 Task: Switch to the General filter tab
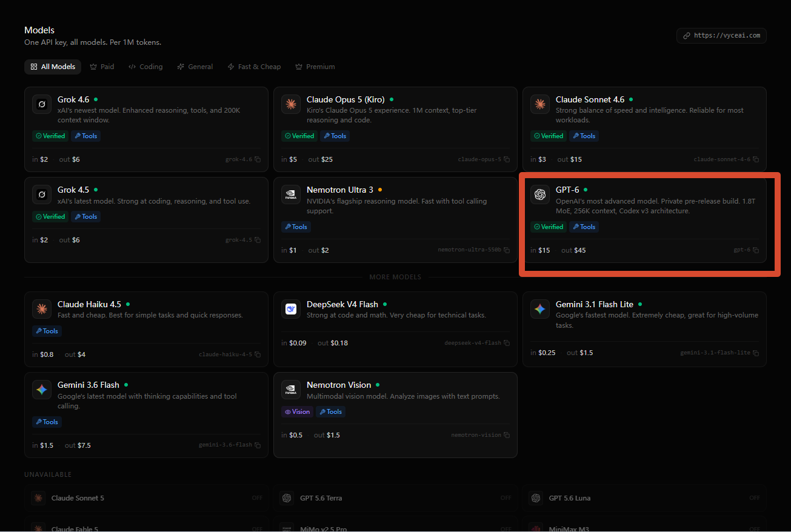click(195, 67)
